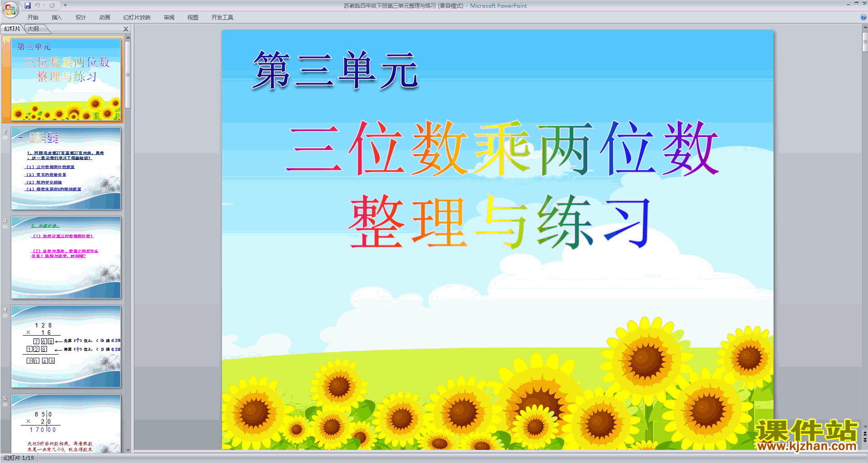The image size is (868, 463).
Task: Click the Redo icon in quick access toolbar
Action: pyautogui.click(x=52, y=5)
